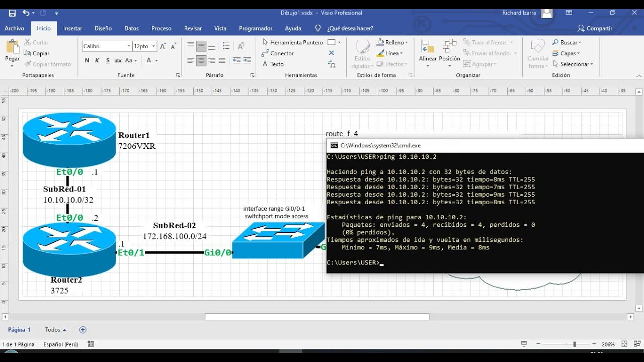Click the horizontal scrollbar thumb
The image size is (644, 362).
tap(317, 317)
